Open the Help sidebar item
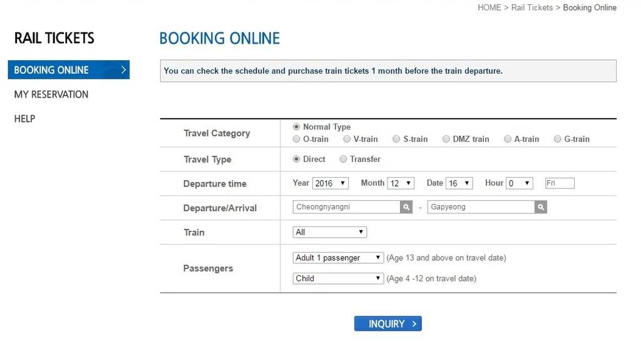The width and height of the screenshot is (641, 364). coord(24,119)
